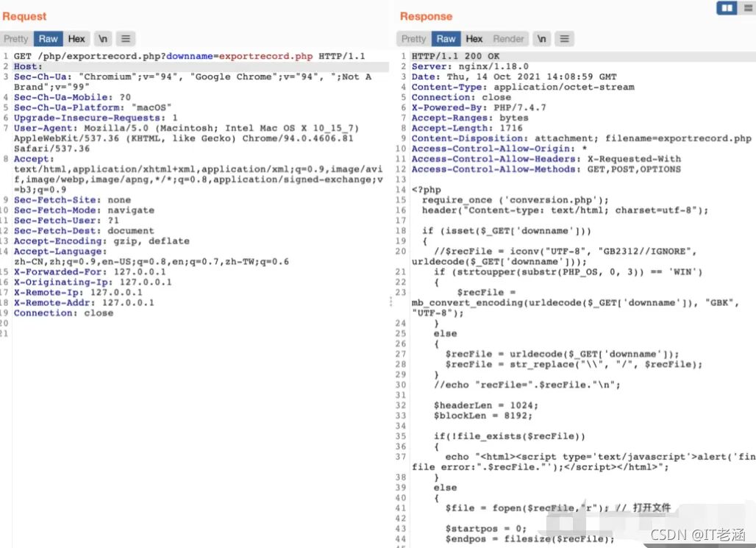Click the Accept-Encoding: gzip, deflate header
The image size is (756, 548).
click(x=101, y=241)
